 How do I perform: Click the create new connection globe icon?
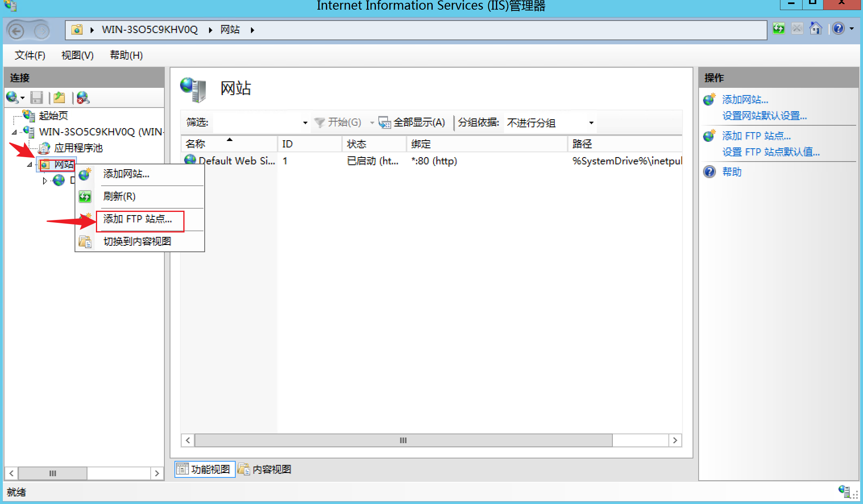click(x=12, y=97)
